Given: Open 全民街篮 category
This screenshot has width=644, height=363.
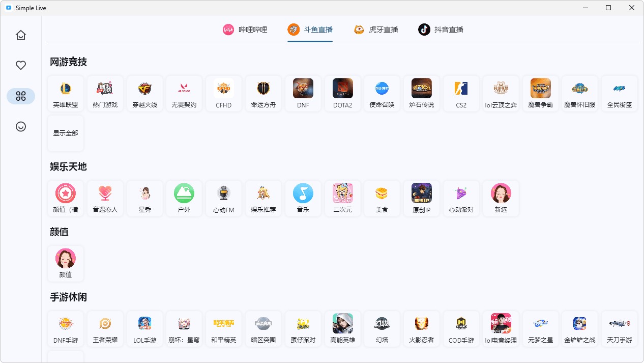Looking at the screenshot, I should click(x=620, y=94).
